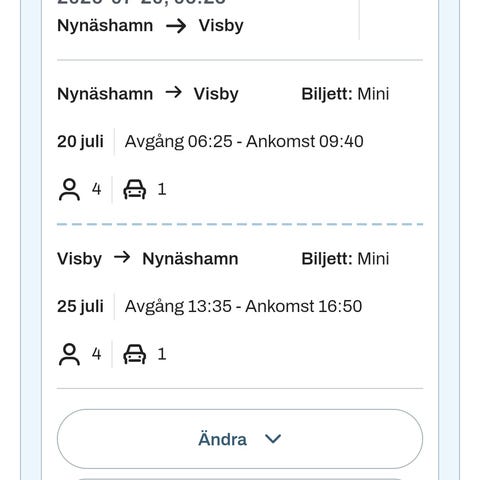This screenshot has width=480, height=480.
Task: Click the passenger icon in the 25 juli trip
Action: pyautogui.click(x=69, y=354)
